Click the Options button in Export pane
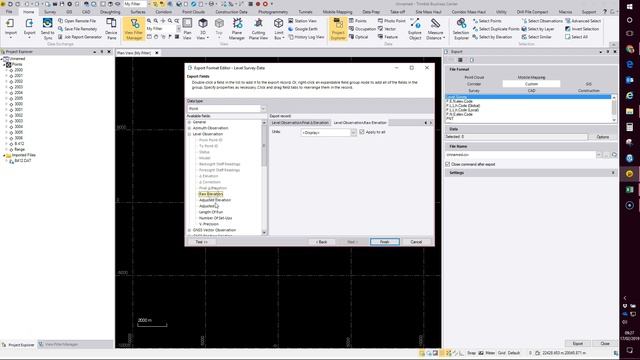 click(x=602, y=137)
